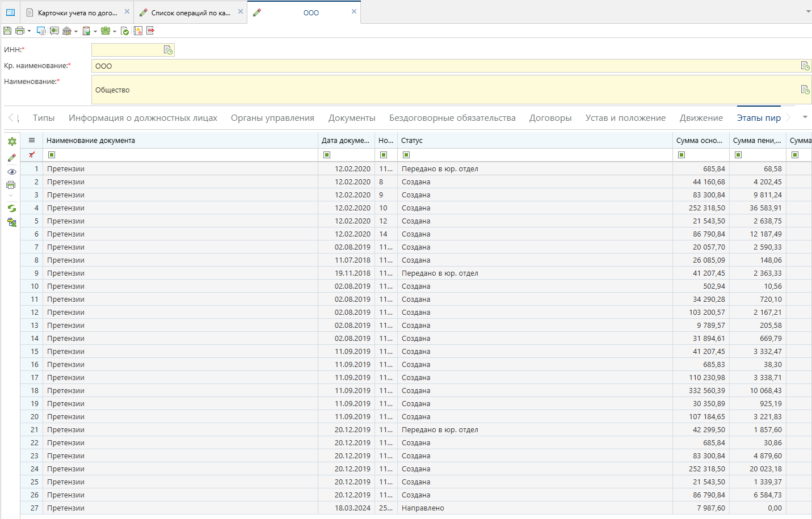The height and width of the screenshot is (519, 812).
Task: Toggle filter checkbox under Наименование документа
Action: point(52,155)
